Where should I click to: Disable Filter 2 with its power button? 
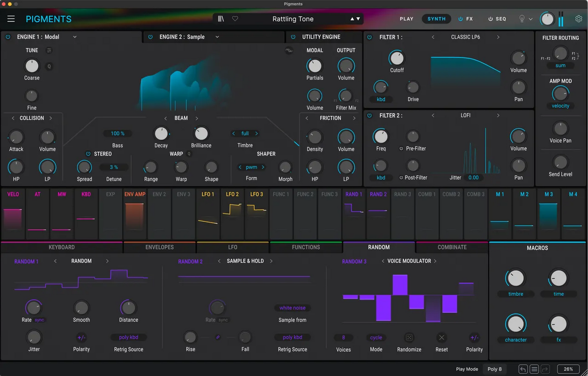tap(369, 116)
